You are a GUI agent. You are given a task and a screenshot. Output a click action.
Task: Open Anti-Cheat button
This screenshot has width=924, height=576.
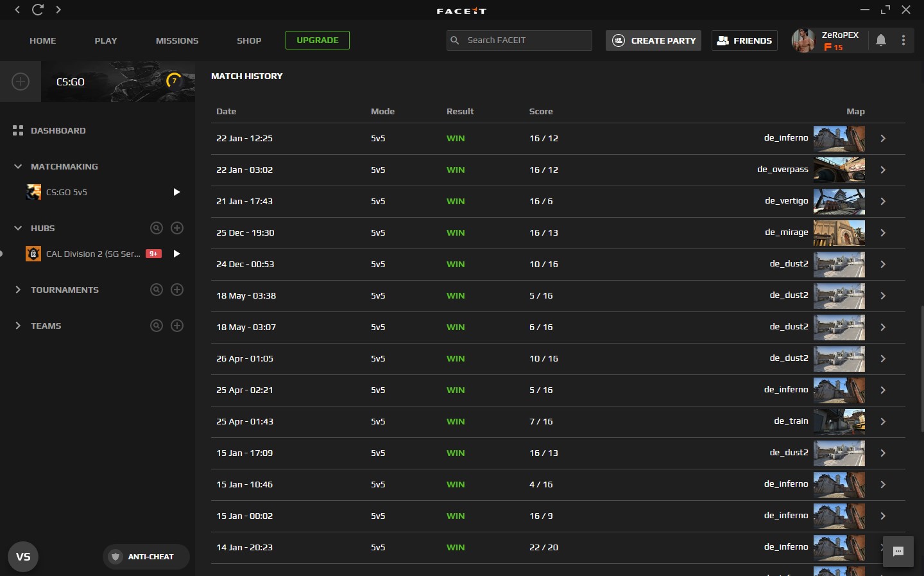(x=146, y=557)
